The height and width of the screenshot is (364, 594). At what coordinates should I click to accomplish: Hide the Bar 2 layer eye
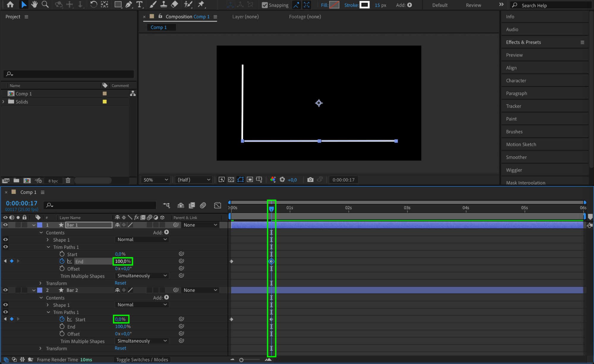click(5, 290)
